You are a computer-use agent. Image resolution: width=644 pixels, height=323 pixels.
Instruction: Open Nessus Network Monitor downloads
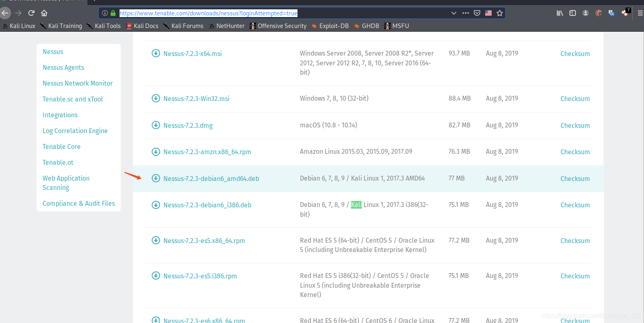pos(78,83)
